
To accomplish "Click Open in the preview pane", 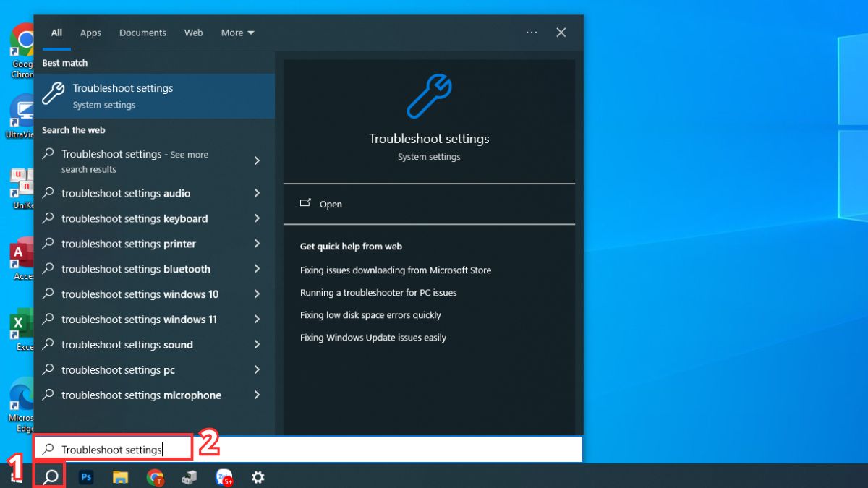I will coord(331,205).
